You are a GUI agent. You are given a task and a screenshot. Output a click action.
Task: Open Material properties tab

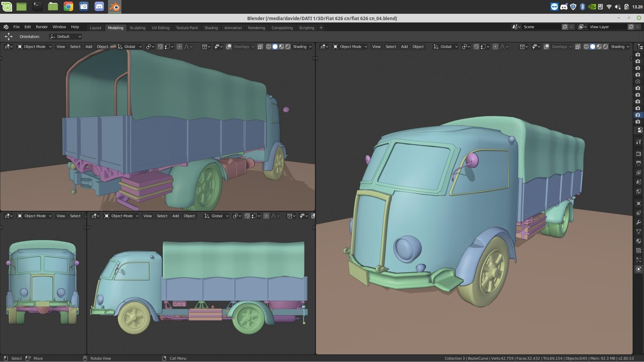tap(638, 241)
